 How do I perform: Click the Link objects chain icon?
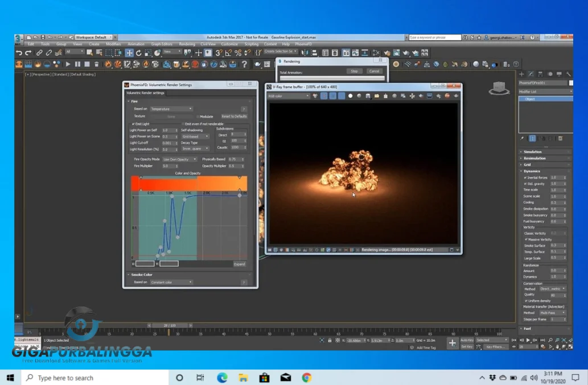click(x=39, y=53)
